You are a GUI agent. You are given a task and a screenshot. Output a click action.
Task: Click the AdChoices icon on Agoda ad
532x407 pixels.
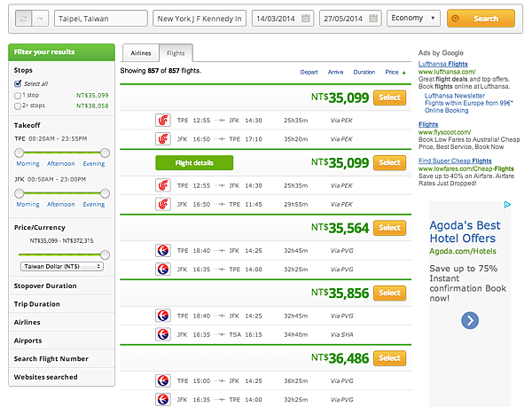pyautogui.click(x=507, y=205)
